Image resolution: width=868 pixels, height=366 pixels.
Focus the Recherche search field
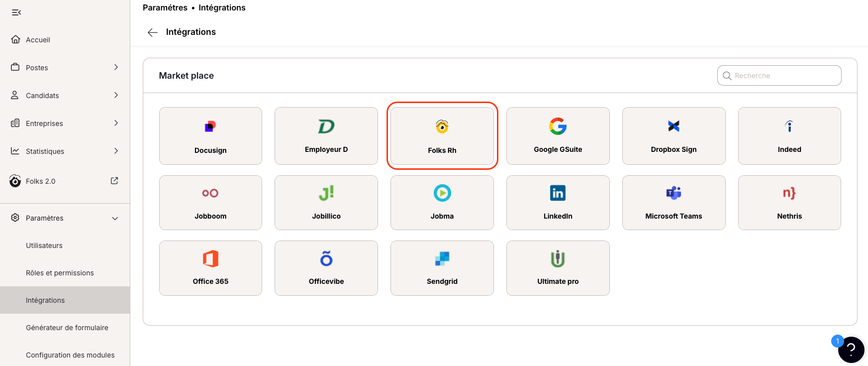pyautogui.click(x=779, y=76)
